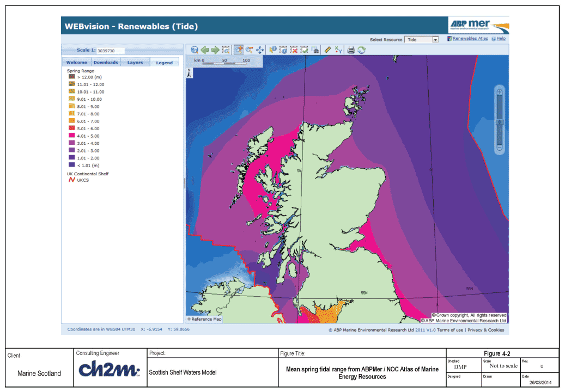Click the zoom slider plus button
Viewport: 565px width, 392px height.
(500, 93)
